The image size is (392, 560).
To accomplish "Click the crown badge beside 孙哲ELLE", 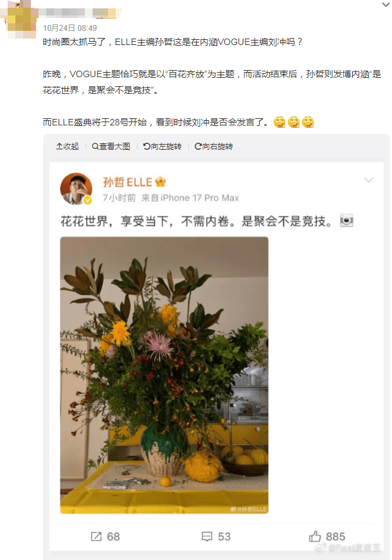I will pos(160,182).
